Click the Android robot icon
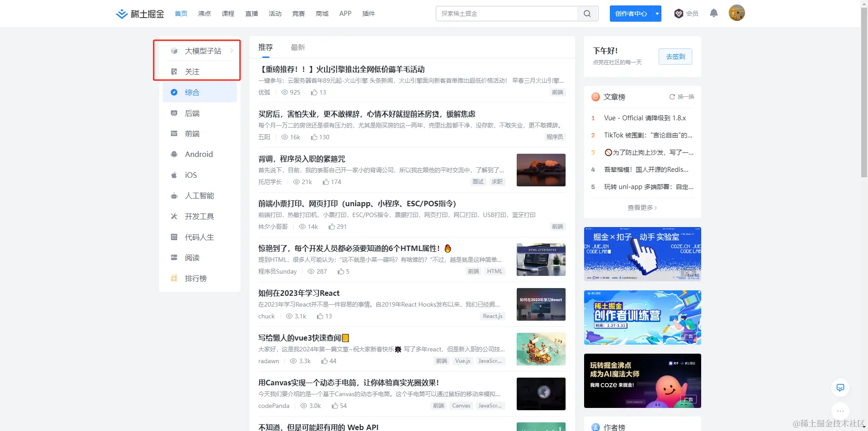The image size is (868, 431). [x=174, y=154]
